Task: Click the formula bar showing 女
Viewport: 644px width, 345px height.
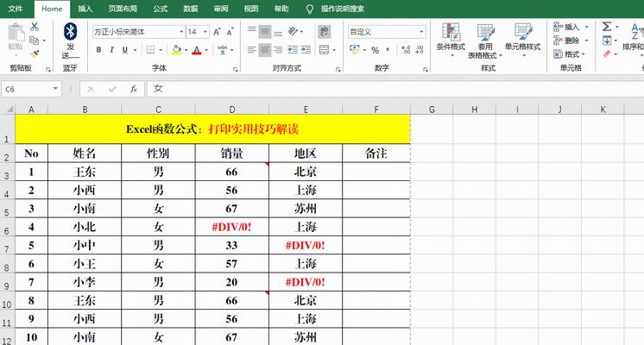Action: (395, 89)
